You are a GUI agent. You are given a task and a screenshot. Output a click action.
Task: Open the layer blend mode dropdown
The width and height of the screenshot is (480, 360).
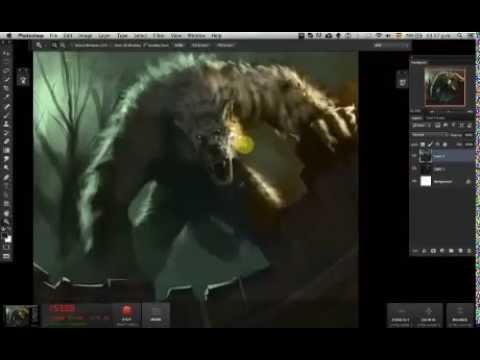430,135
